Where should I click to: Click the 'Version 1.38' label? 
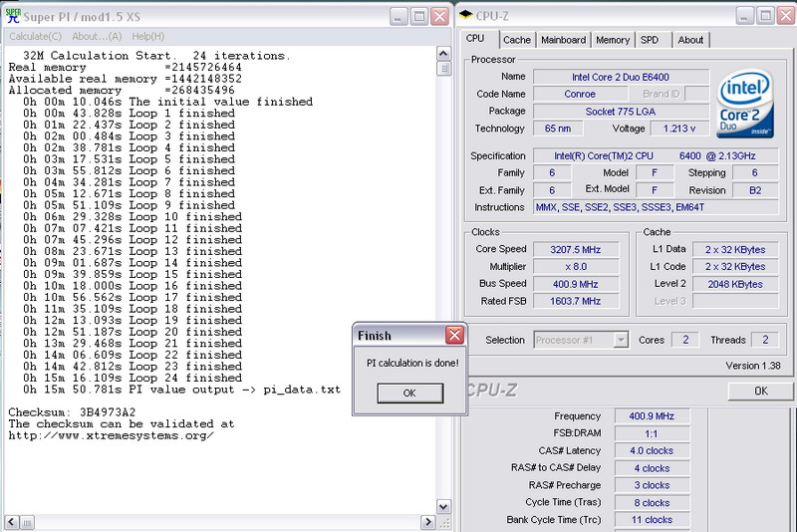pos(753,366)
